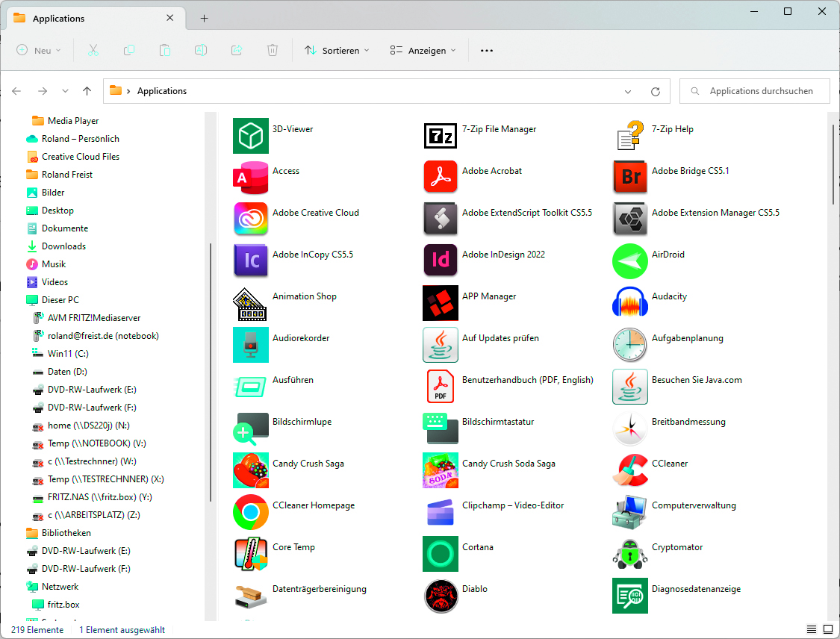Click the Applications durchsuchen search field
Screen dimensions: 840x639
754,91
